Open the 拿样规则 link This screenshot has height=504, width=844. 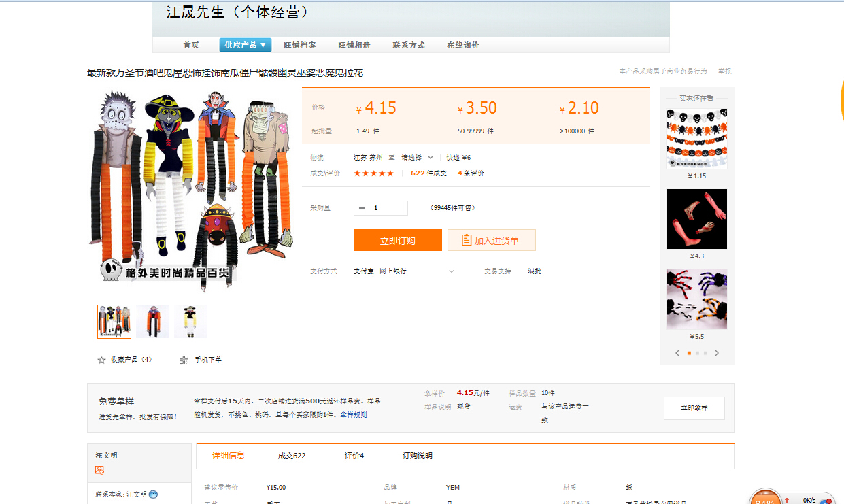(354, 414)
